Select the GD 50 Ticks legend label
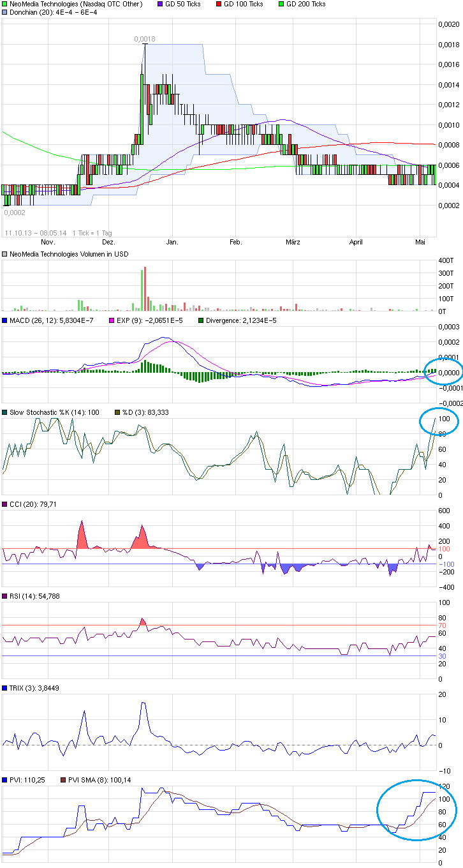 (x=182, y=4)
